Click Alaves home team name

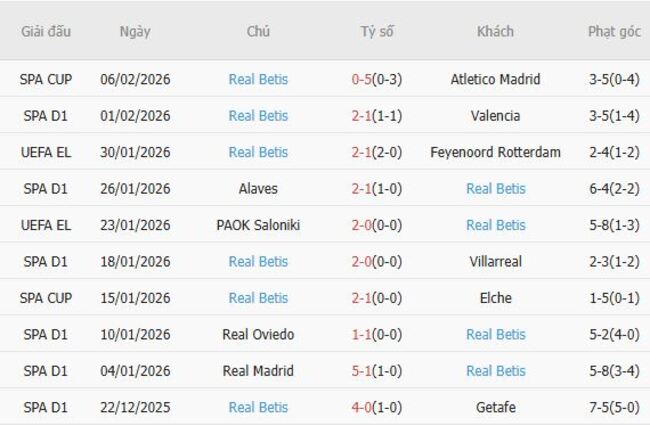coord(258,188)
